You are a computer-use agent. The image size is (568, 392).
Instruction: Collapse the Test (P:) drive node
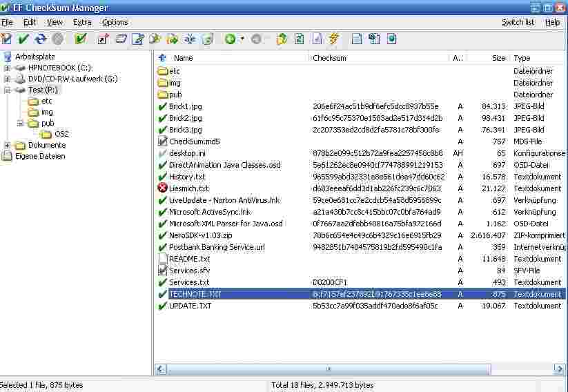click(7, 90)
